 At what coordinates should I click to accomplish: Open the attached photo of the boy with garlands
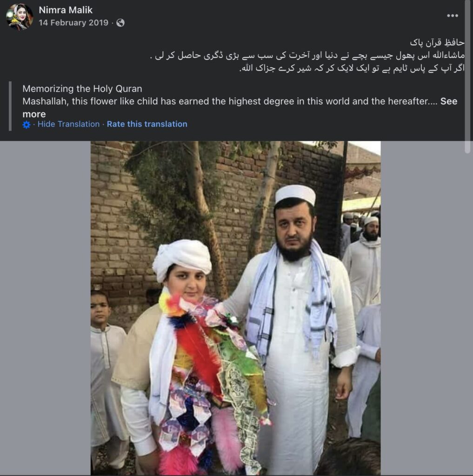(235, 308)
